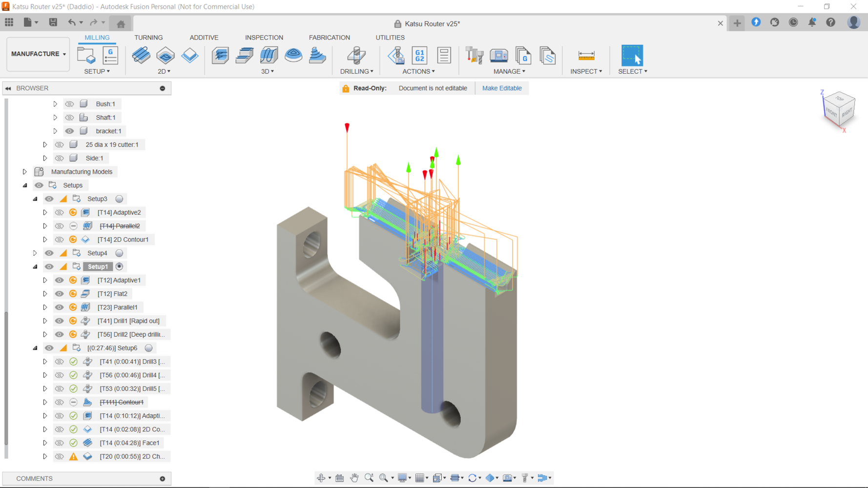Screen dimensions: 868x488
Task: Switch to the ADDITIVE tab
Action: (204, 38)
